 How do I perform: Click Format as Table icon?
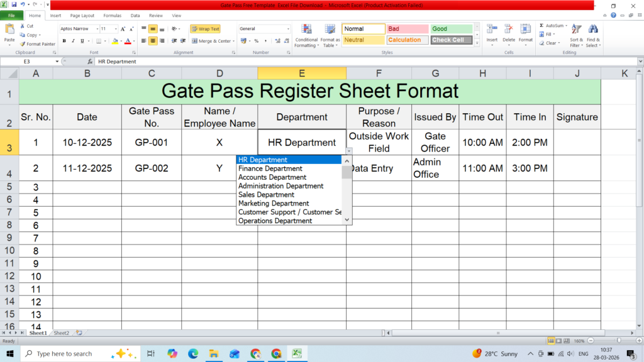coord(330,30)
